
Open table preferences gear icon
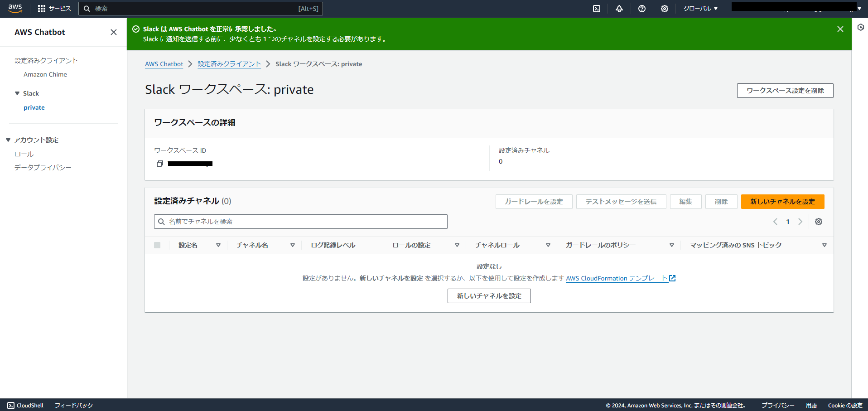[819, 222]
